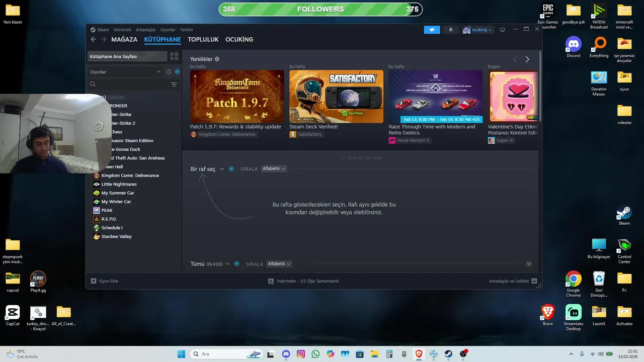Open Instagram from the taskbar

point(301,354)
